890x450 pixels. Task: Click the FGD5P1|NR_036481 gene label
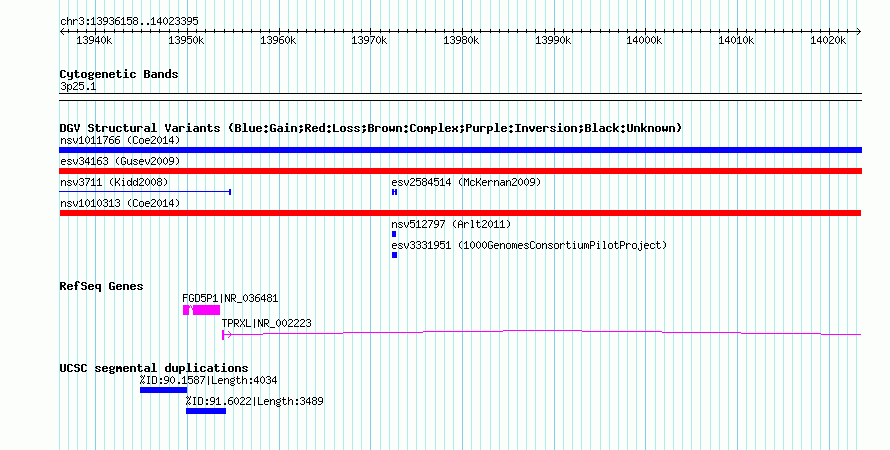230,298
